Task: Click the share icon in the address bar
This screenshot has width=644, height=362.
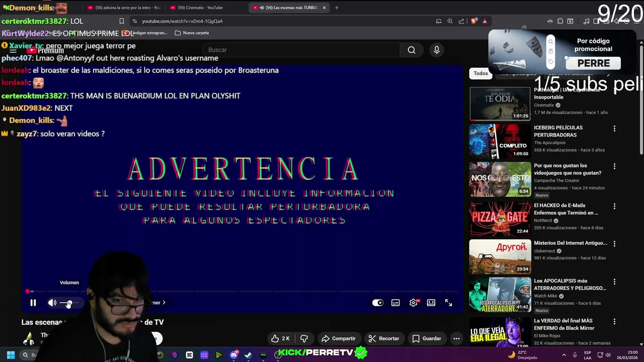Action: (x=461, y=21)
